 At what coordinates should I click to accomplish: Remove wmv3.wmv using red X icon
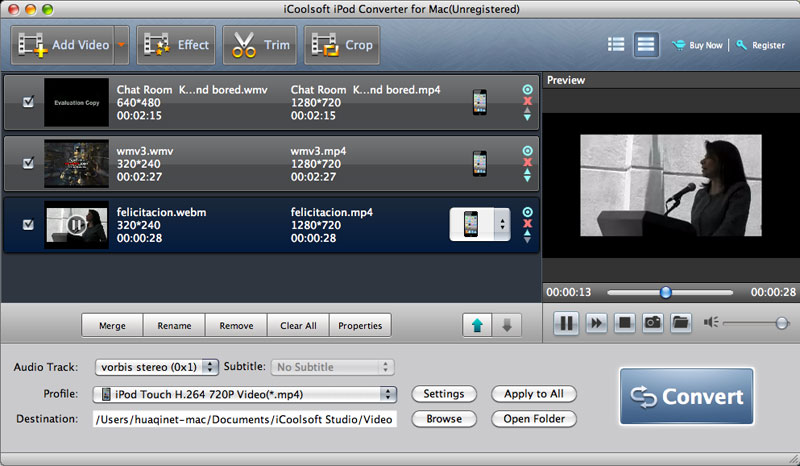click(x=527, y=162)
